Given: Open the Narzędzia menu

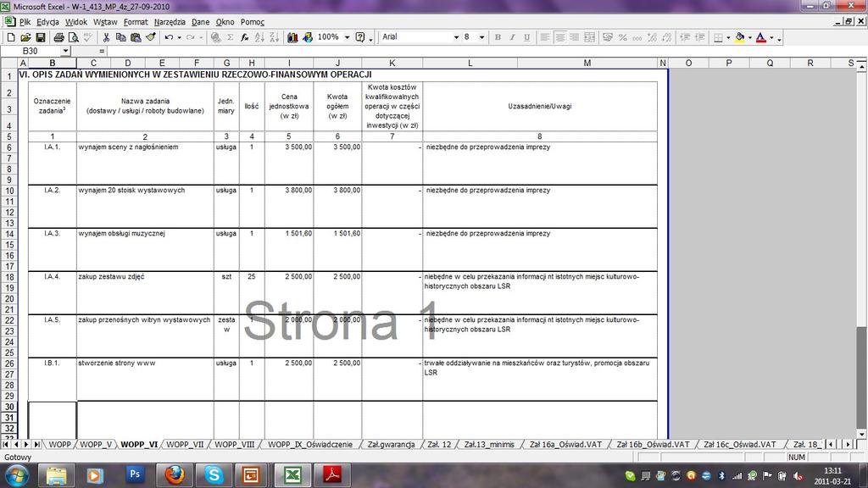Looking at the screenshot, I should click(x=170, y=22).
